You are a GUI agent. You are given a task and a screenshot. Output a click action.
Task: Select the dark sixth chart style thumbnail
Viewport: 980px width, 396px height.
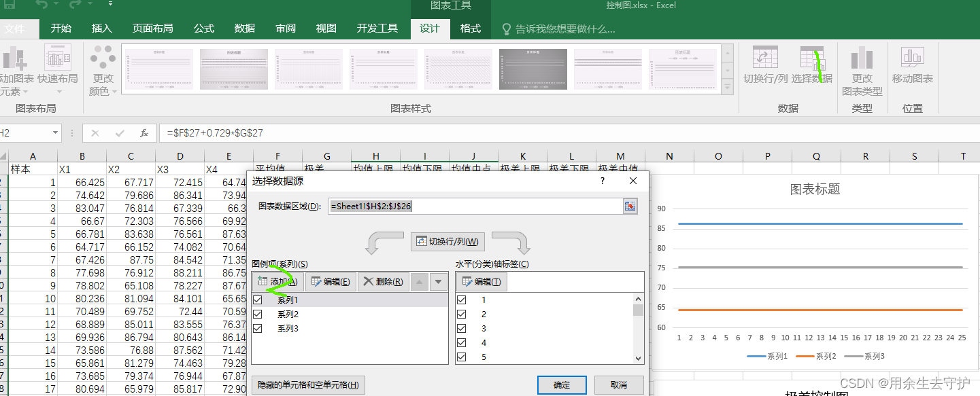click(x=533, y=69)
